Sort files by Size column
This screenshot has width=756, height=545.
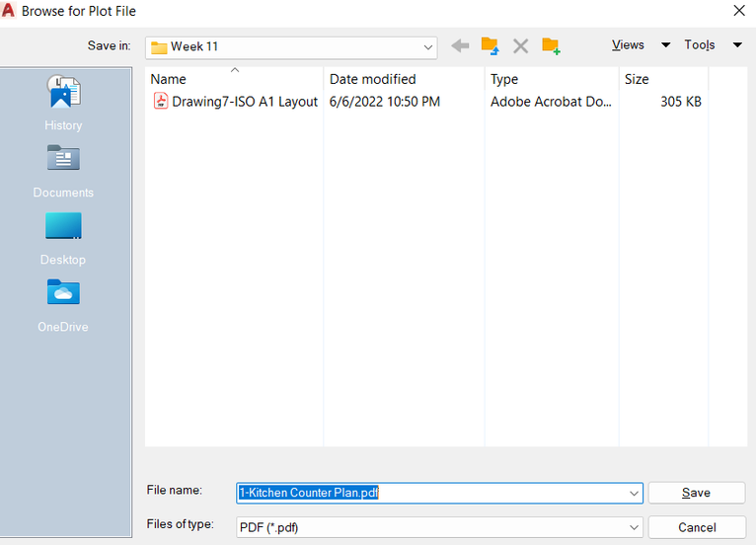(x=663, y=79)
